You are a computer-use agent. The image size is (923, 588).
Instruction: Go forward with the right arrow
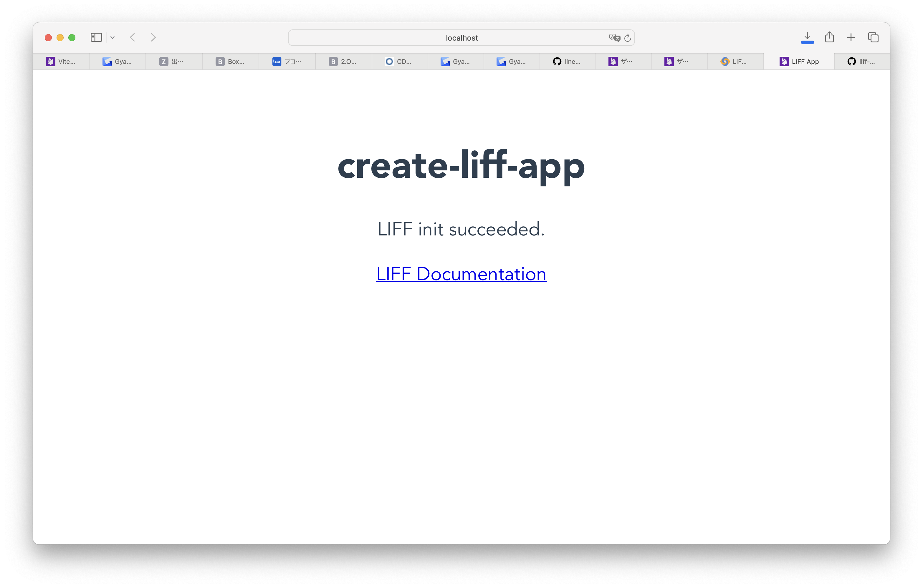tap(153, 38)
